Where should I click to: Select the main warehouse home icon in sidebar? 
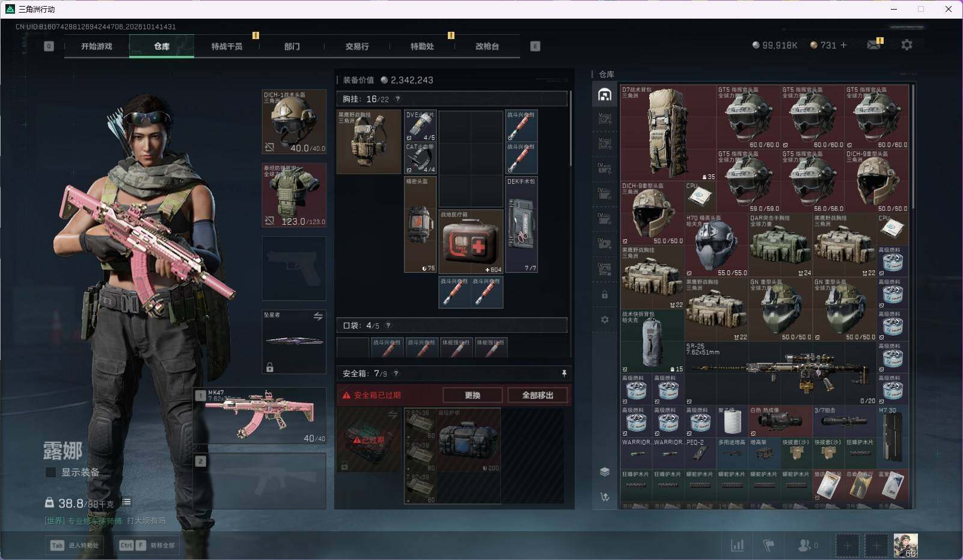[x=605, y=95]
